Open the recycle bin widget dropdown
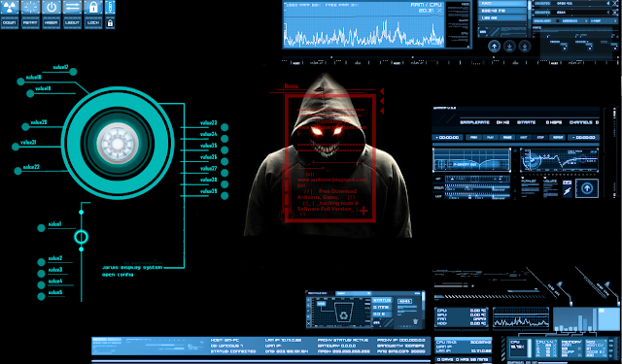622x364 pixels. coord(353,293)
